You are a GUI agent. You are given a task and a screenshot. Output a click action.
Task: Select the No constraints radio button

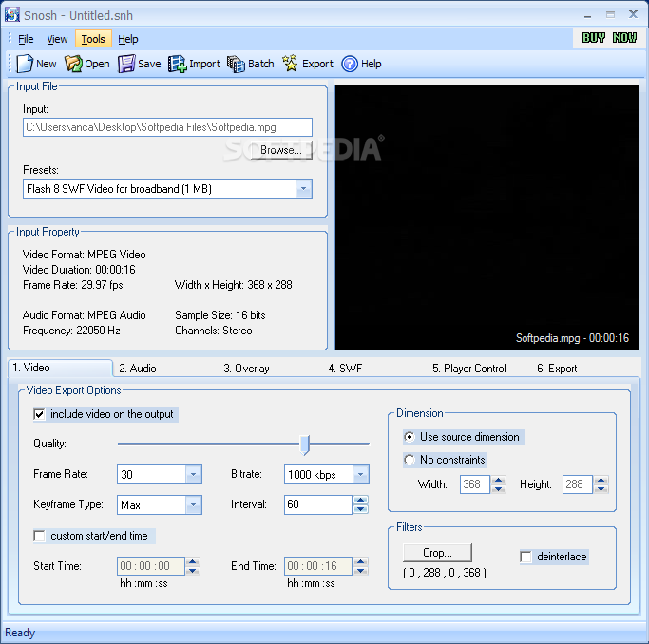(x=410, y=460)
